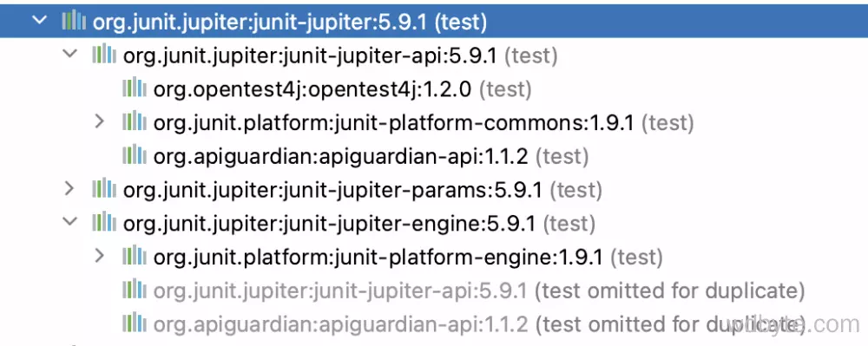Click library icon of junit-jupiter-params:5.9.1

(104, 189)
